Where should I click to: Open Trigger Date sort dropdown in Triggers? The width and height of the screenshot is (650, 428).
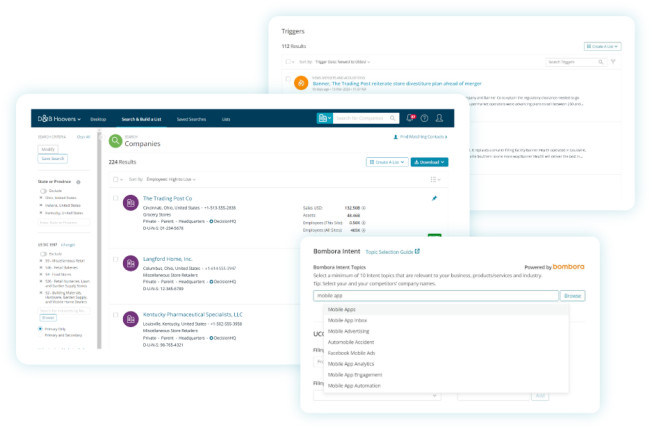coord(342,62)
